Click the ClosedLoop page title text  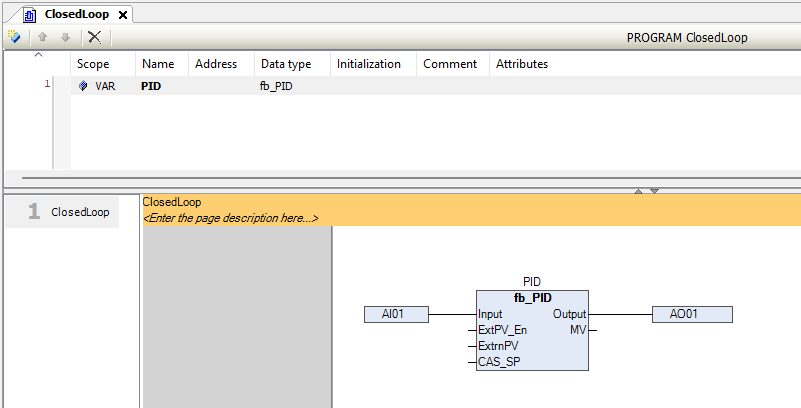tap(172, 202)
